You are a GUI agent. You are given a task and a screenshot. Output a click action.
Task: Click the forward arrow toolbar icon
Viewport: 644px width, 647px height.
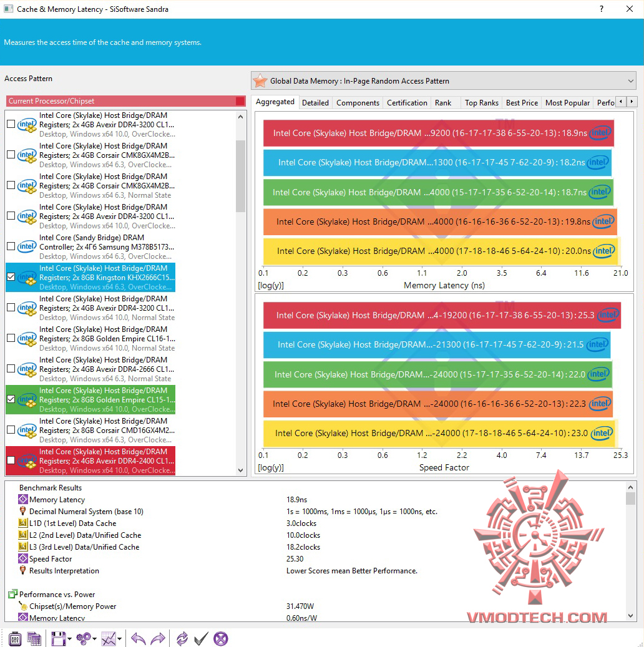coord(158,639)
